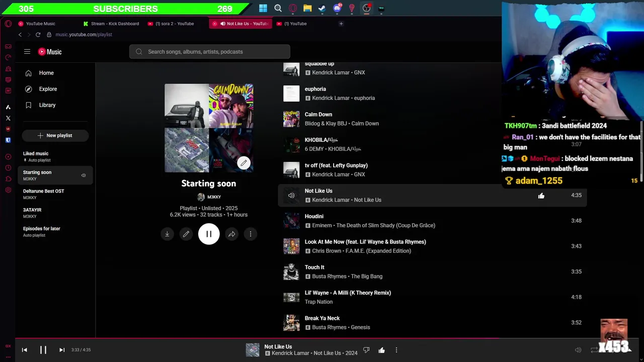Screen dimensions: 644x362
Task: Edit the playlist cover with the pencil overlay
Action: 244,163
